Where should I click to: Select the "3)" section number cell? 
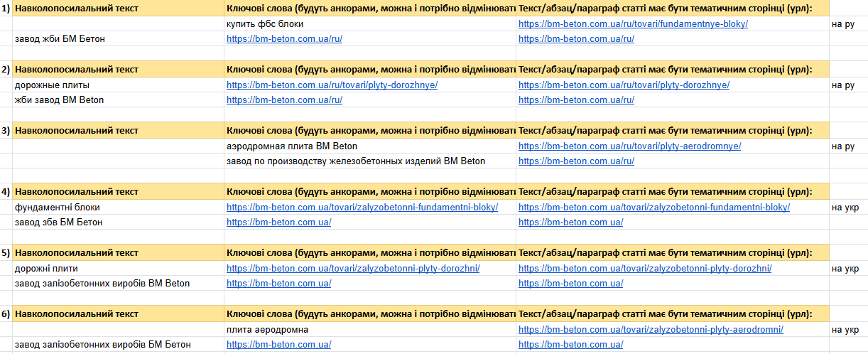(x=6, y=130)
